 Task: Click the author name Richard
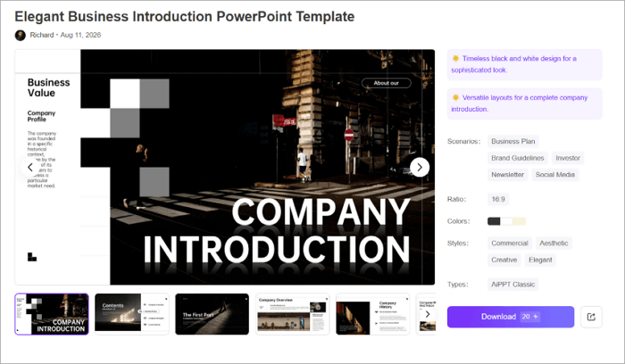click(42, 35)
